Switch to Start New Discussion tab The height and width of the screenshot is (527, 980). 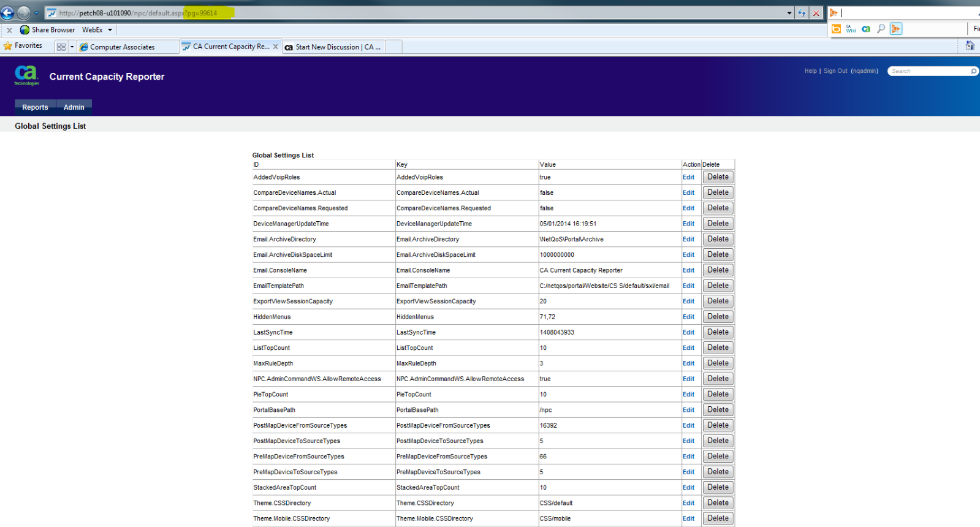pos(333,47)
